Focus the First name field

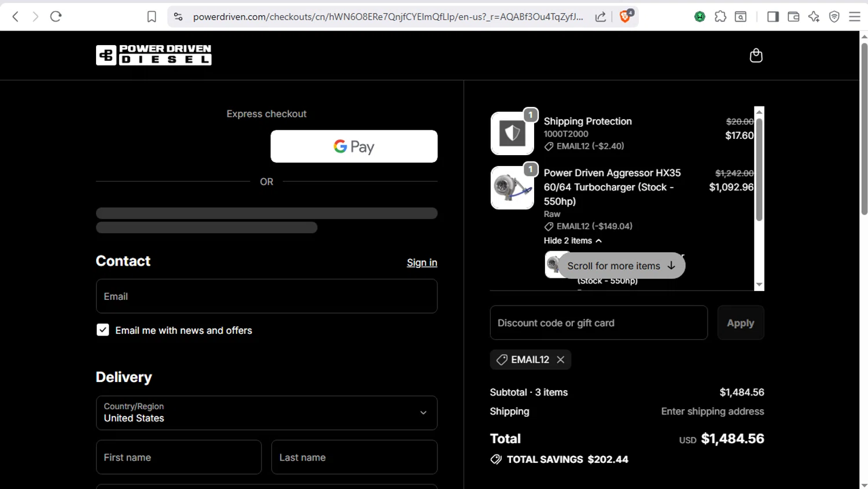pyautogui.click(x=178, y=457)
